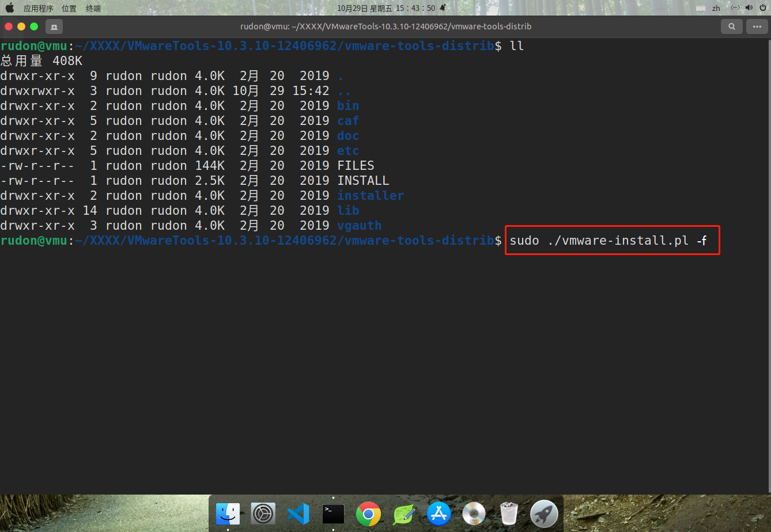Open Finder from the dock
Viewport: 771px width, 532px height.
(x=228, y=513)
